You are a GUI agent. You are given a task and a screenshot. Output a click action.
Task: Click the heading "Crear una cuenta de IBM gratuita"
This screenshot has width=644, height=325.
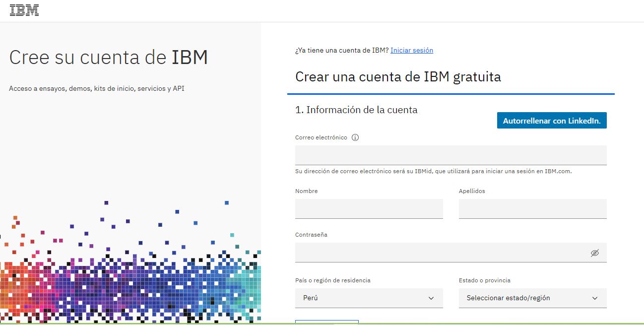[x=398, y=77]
